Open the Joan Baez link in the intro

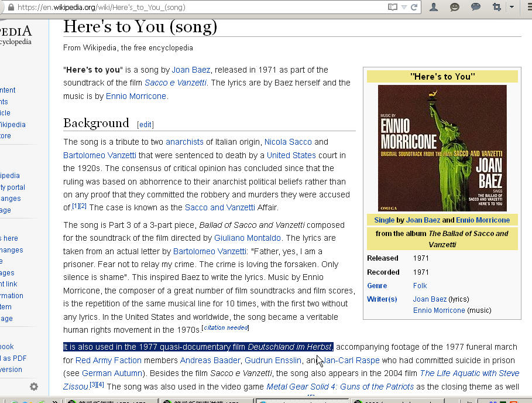click(191, 70)
